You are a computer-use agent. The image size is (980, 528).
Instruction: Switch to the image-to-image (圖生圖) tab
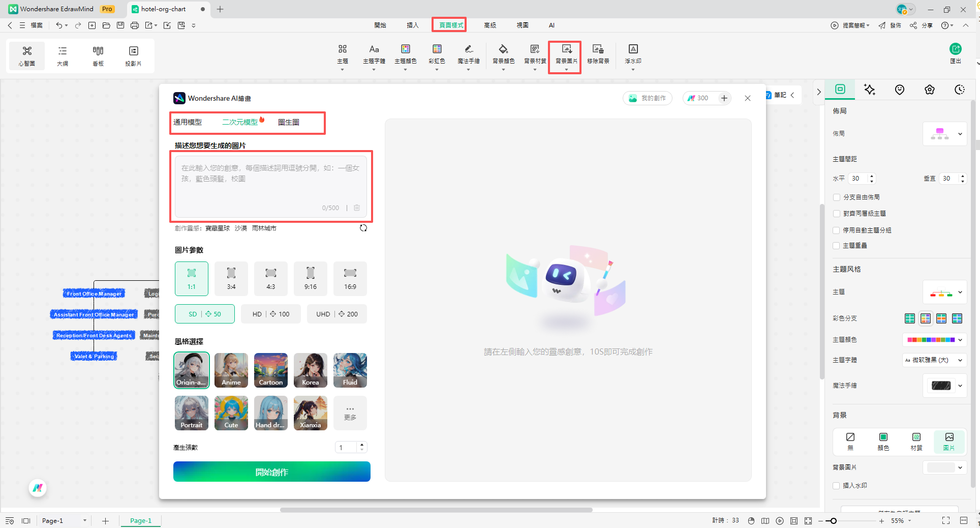[288, 122]
